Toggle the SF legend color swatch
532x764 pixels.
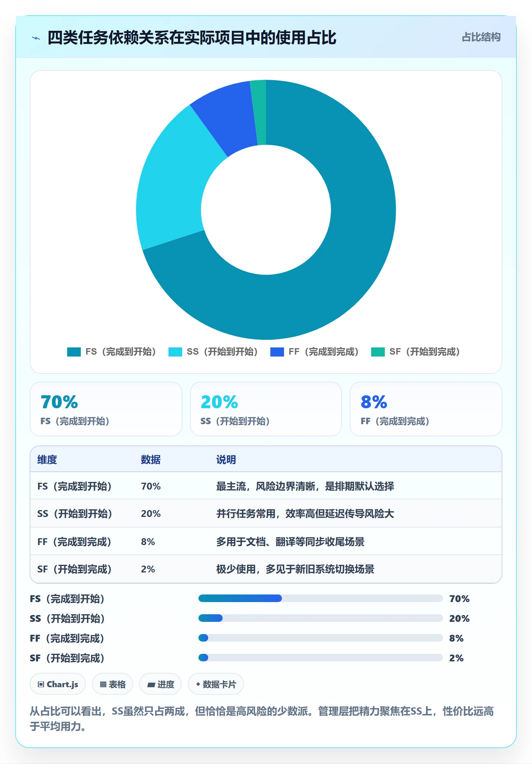pyautogui.click(x=378, y=352)
